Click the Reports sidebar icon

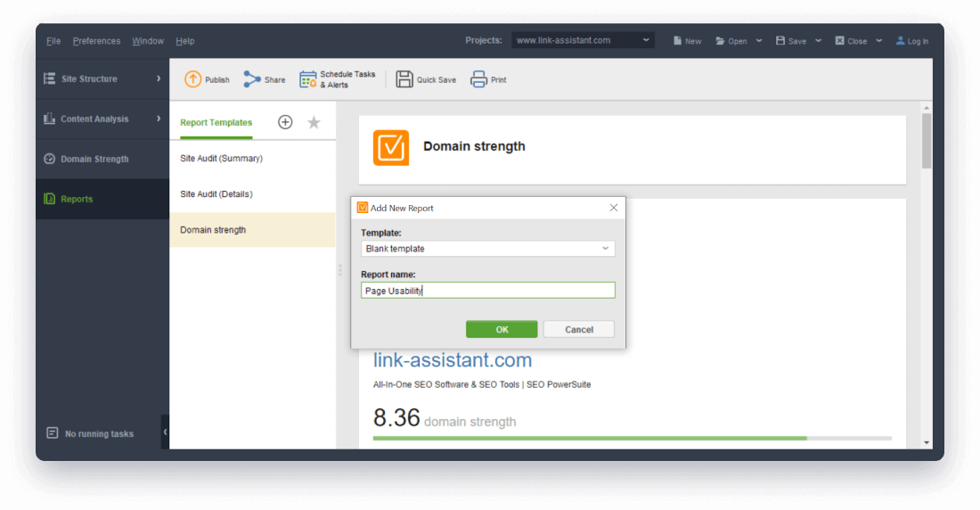point(49,198)
